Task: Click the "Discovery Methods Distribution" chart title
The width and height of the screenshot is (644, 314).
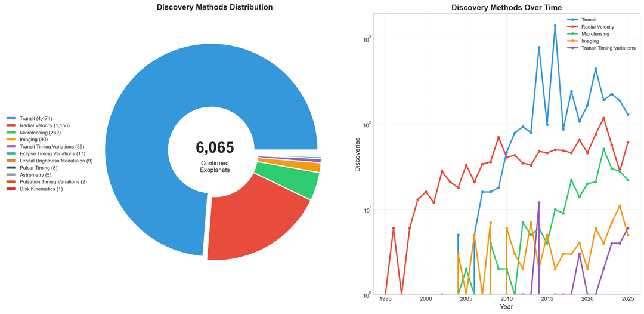Action: (215, 8)
